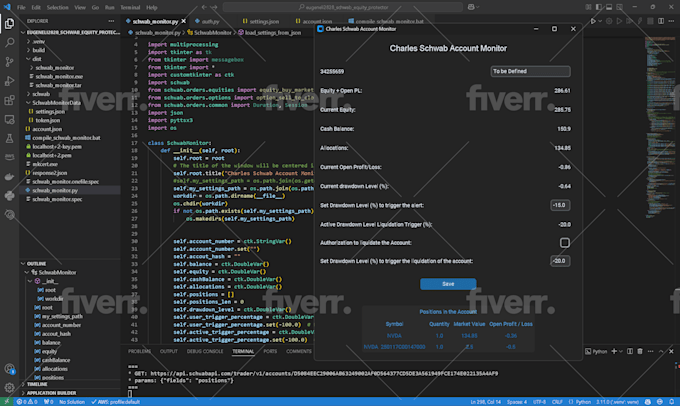Image resolution: width=680 pixels, height=406 pixels.
Task: Click the remote window indicator in status bar
Action: pyautogui.click(x=7, y=402)
